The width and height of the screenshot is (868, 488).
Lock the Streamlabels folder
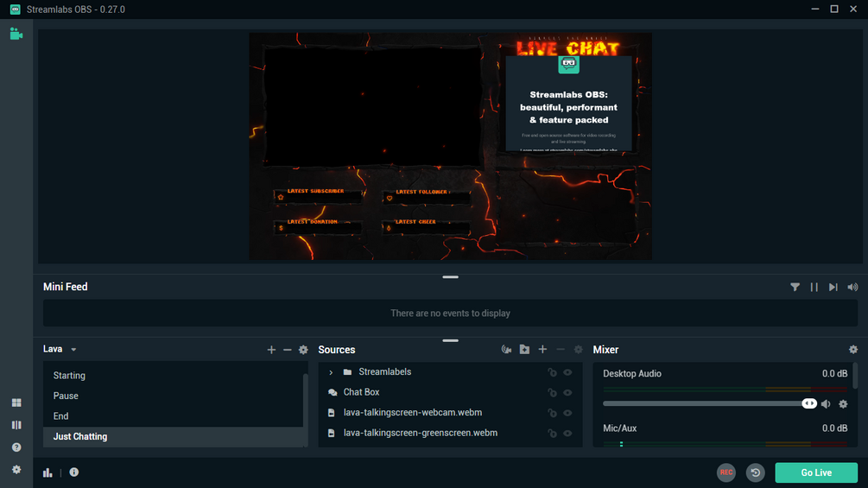coord(552,372)
